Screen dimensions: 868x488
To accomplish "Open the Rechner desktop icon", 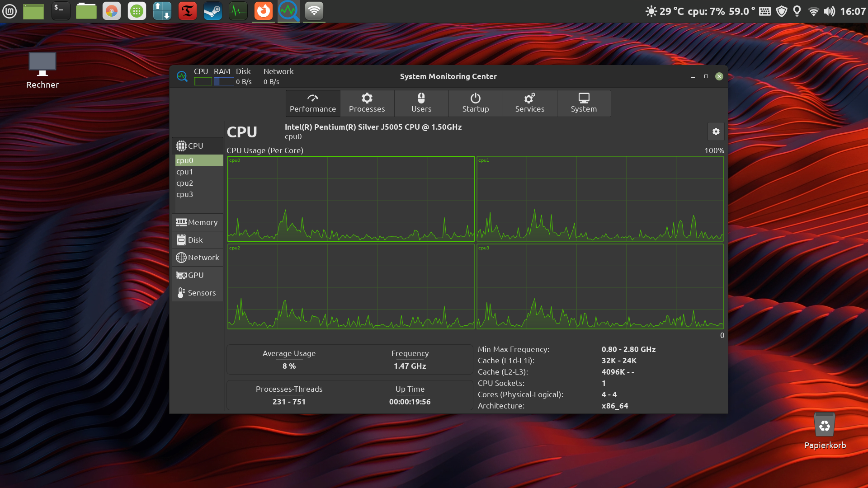I will [42, 70].
